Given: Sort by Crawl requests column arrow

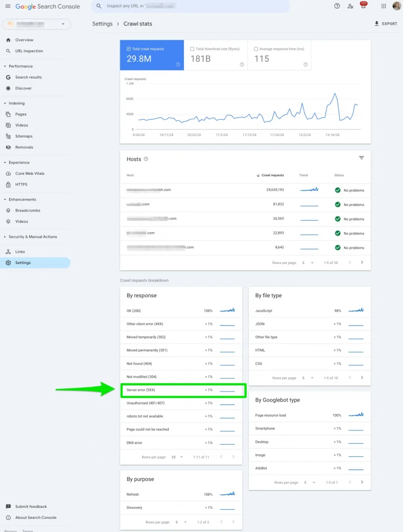Looking at the screenshot, I should tap(258, 175).
